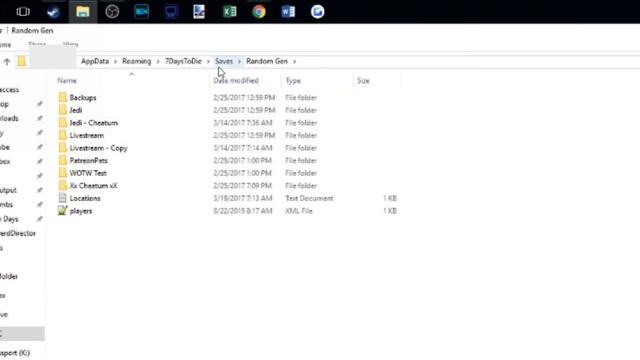Select the Xx Cheatum xX folder
This screenshot has height=360, width=640.
pos(93,186)
